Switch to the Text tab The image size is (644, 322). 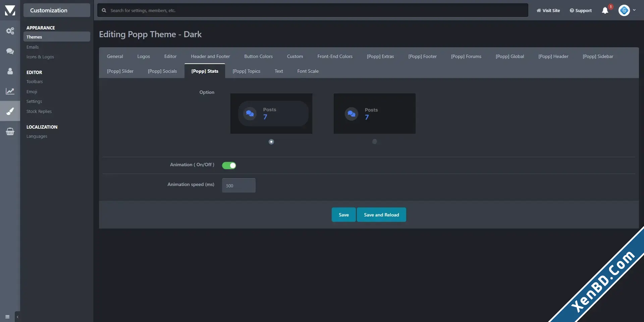click(x=279, y=71)
